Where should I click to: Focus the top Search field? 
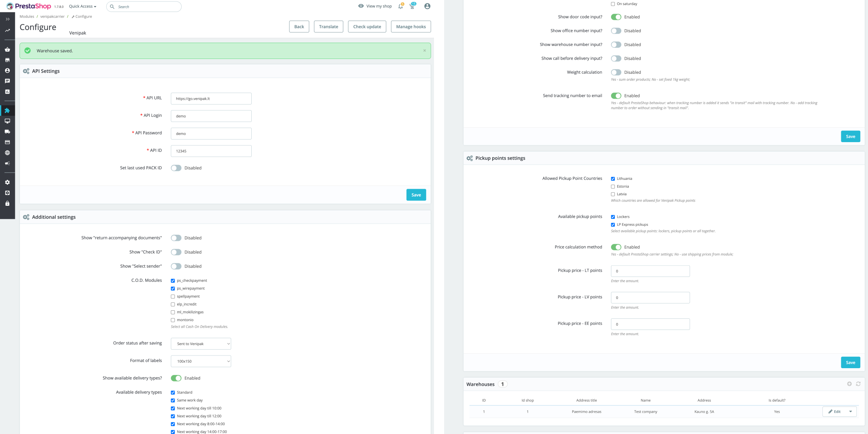click(144, 7)
